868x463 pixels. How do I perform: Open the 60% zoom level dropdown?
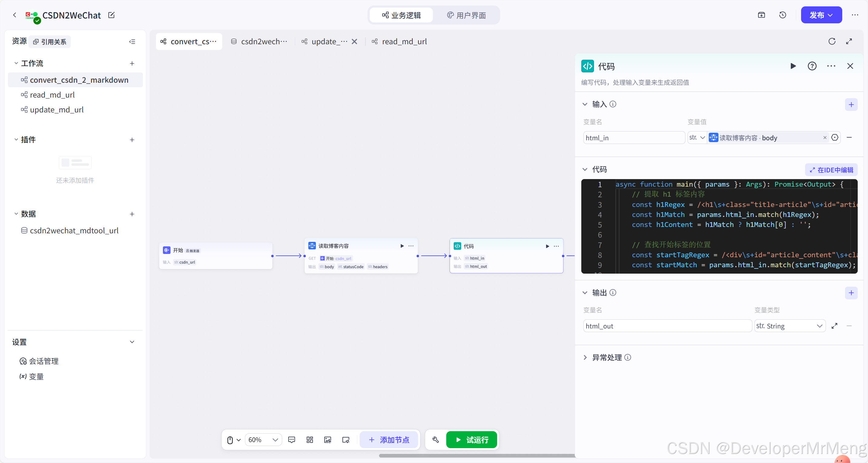(x=263, y=440)
